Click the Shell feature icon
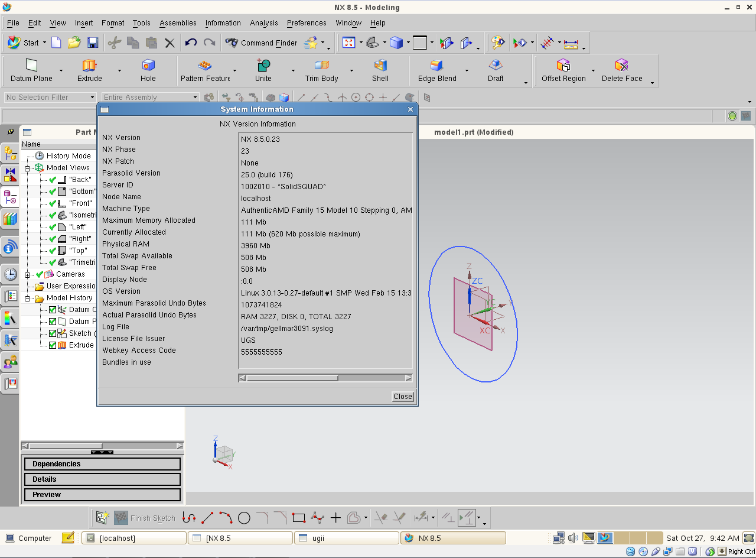Screen dimensions: 756x558 pos(380,66)
